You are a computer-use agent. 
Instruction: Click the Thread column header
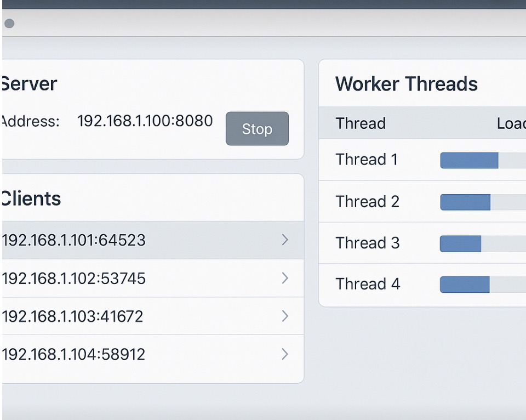[361, 123]
